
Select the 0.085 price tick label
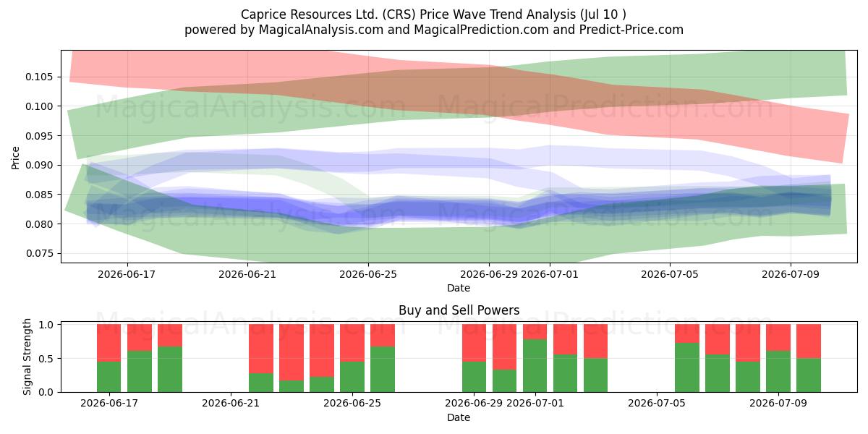pyautogui.click(x=41, y=195)
